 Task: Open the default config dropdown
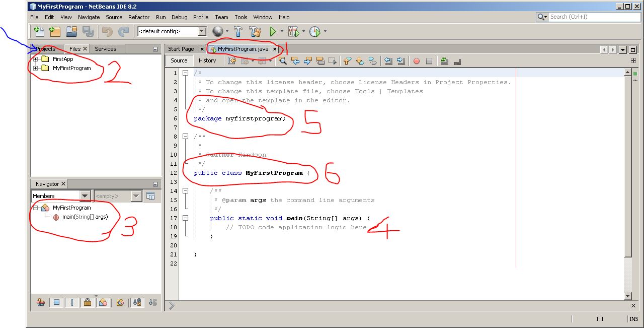201,31
